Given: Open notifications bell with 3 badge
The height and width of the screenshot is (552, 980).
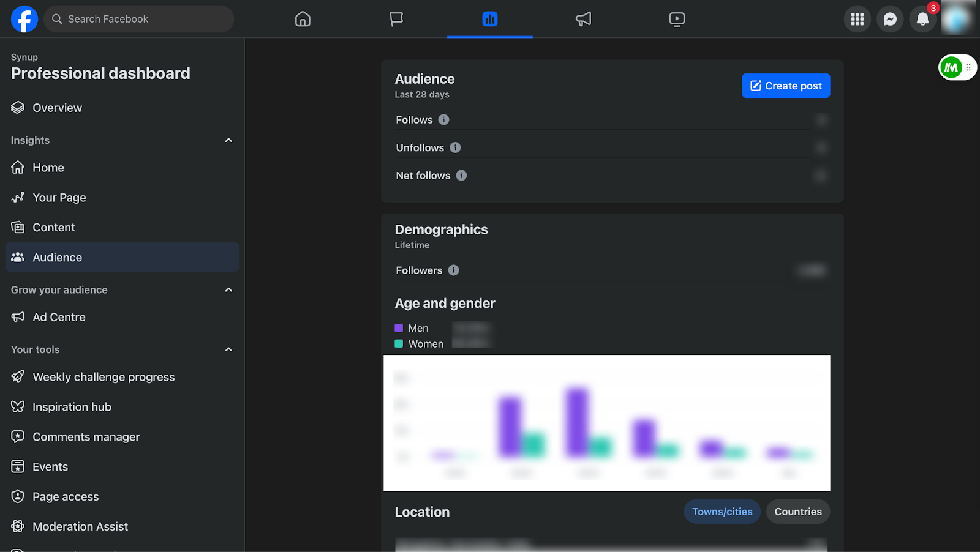Looking at the screenshot, I should [x=922, y=19].
